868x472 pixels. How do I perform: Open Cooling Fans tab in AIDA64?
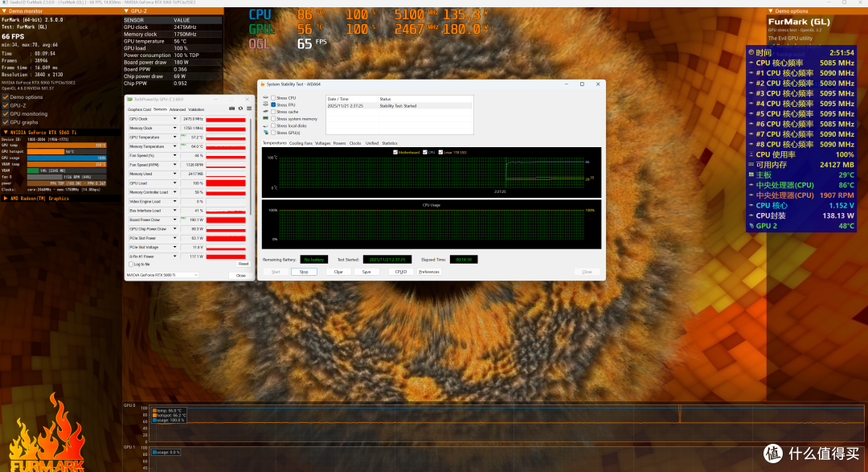coord(301,143)
